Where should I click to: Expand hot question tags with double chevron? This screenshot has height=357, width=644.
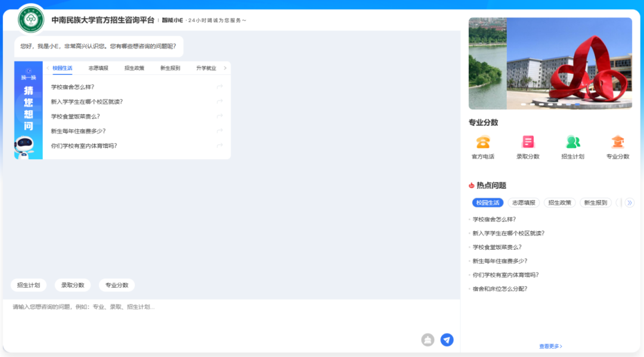pos(629,203)
